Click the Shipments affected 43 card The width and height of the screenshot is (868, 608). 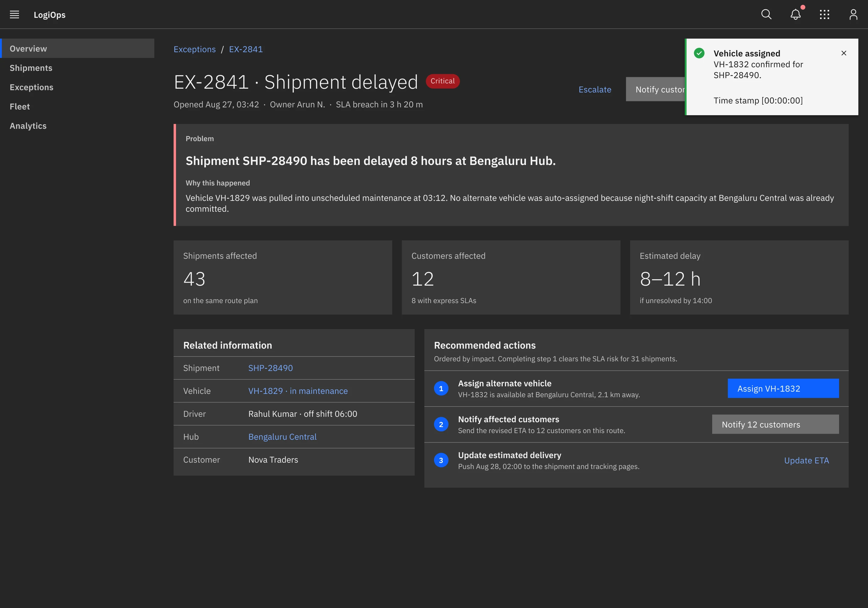[x=283, y=277]
